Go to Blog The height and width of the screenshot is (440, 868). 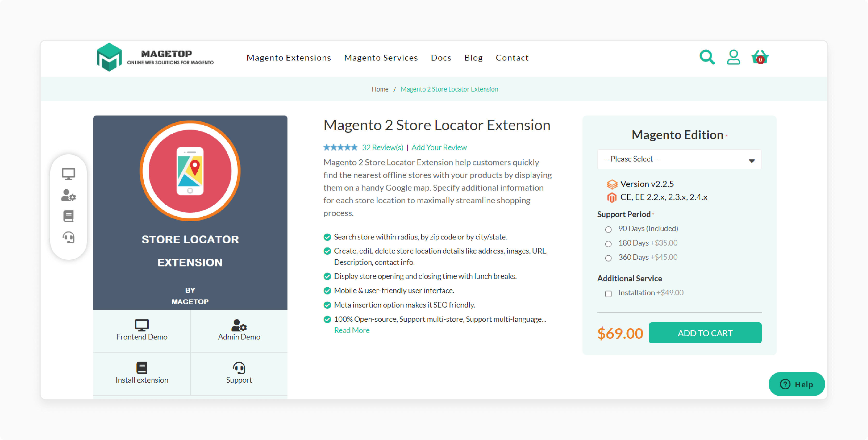pos(473,58)
